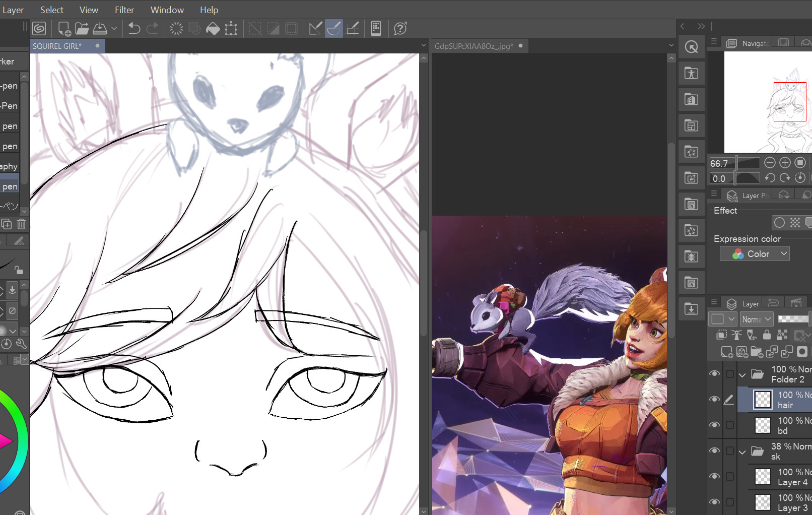Open the Save options dropdown arrow
The width and height of the screenshot is (812, 515).
coord(114,29)
